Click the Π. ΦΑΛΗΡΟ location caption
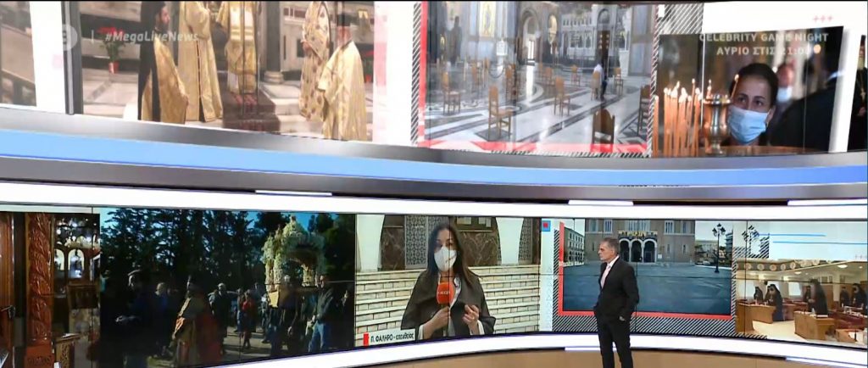 pos(390,336)
